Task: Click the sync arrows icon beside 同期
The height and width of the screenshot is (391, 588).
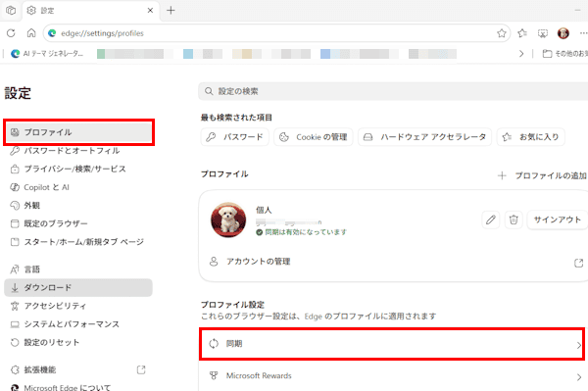Action: coord(214,344)
